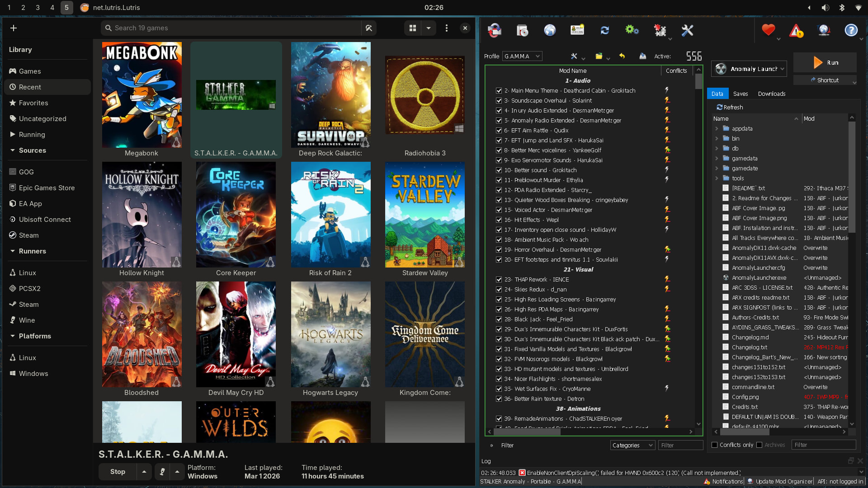
Task: Switch to the Saves tab
Action: 740,94
